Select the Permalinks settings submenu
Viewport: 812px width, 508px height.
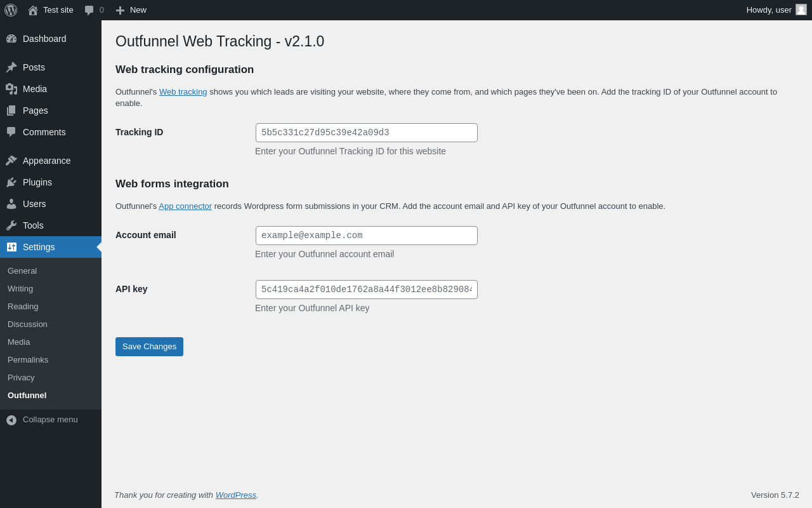point(28,360)
